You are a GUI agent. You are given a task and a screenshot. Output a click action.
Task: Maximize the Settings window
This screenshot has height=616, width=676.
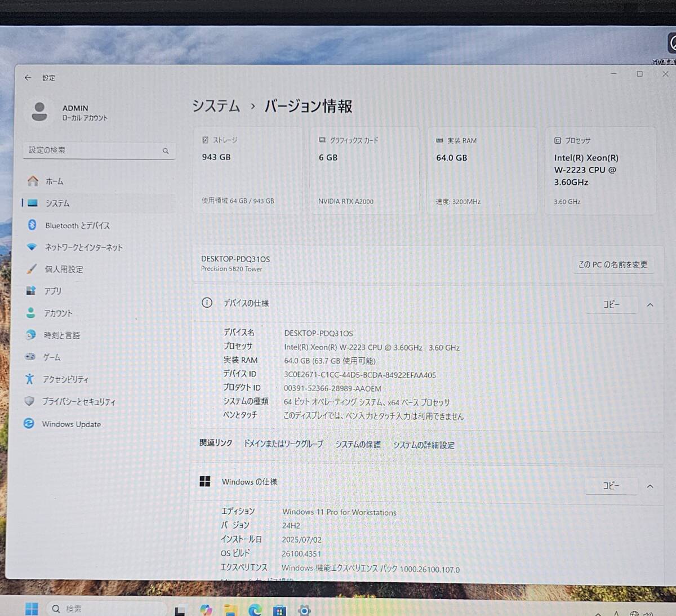(x=639, y=74)
